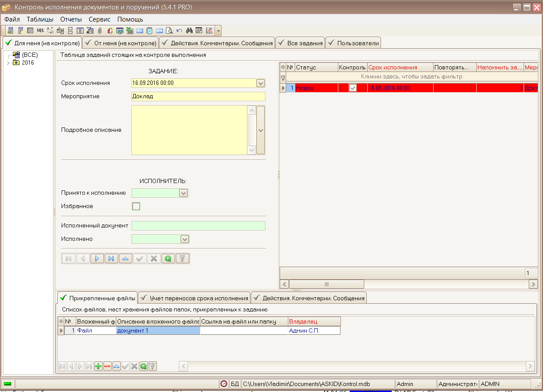Click the add new record toolbar icon
This screenshot has width=543, height=392.
(11, 31)
